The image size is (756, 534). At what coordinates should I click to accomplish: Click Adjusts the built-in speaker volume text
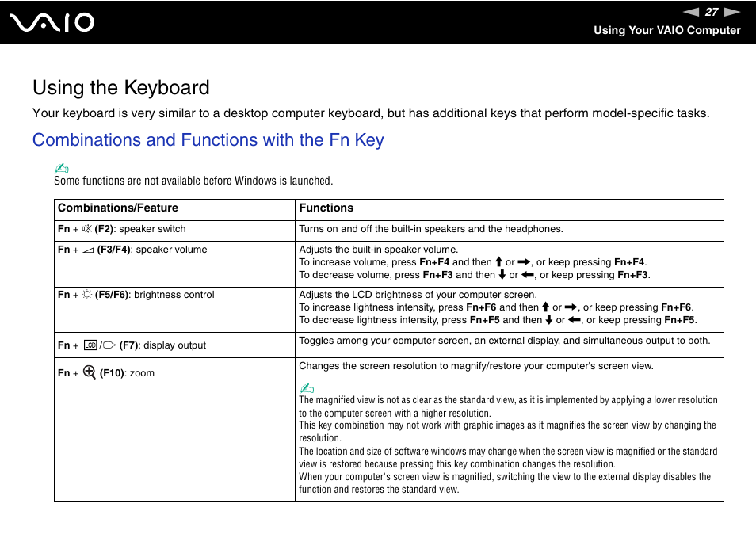(x=379, y=250)
